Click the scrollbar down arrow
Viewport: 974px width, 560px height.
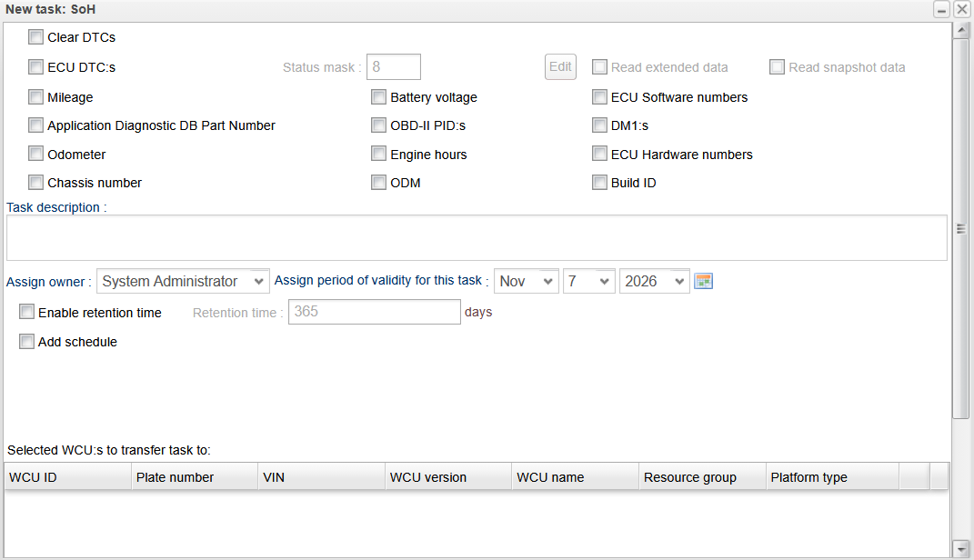point(960,547)
